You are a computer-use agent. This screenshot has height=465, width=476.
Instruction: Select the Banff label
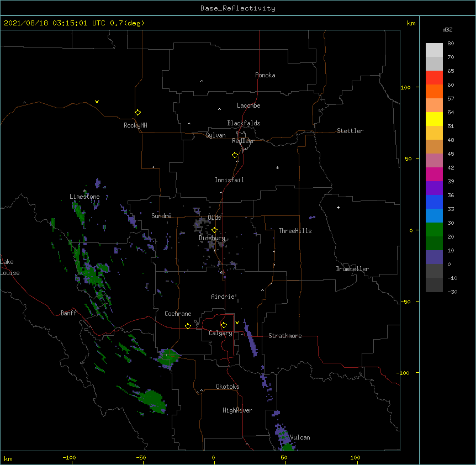point(68,313)
